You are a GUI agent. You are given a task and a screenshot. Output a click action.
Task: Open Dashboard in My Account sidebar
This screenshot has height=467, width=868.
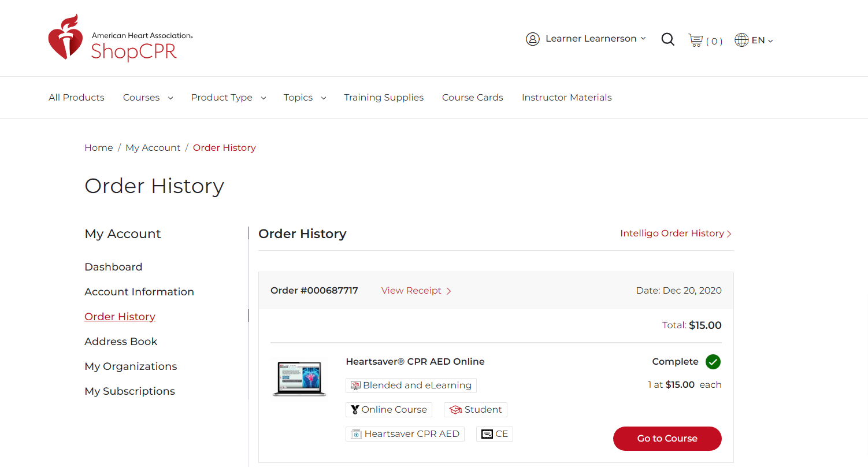(x=113, y=267)
